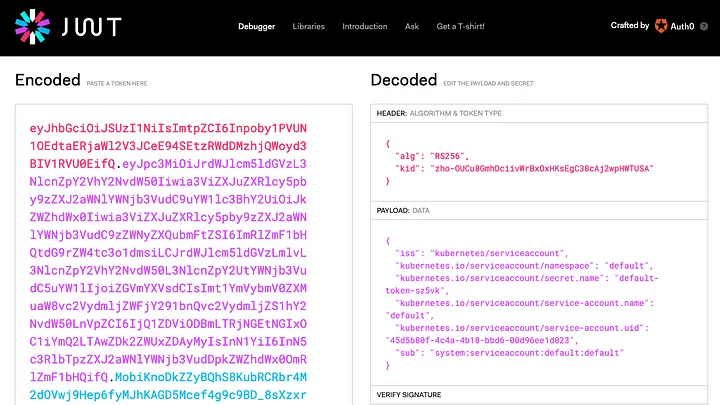
Task: Click the JWT wordmark in the header
Action: pos(80,26)
